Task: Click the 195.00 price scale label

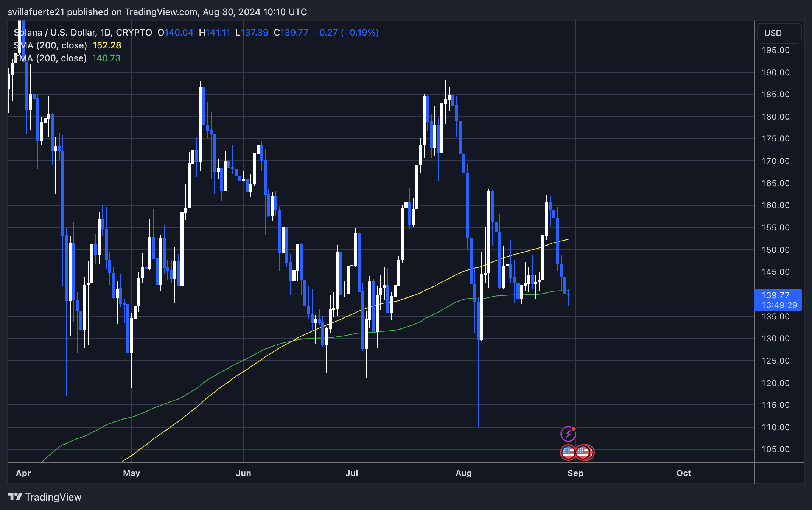Action: (775, 50)
